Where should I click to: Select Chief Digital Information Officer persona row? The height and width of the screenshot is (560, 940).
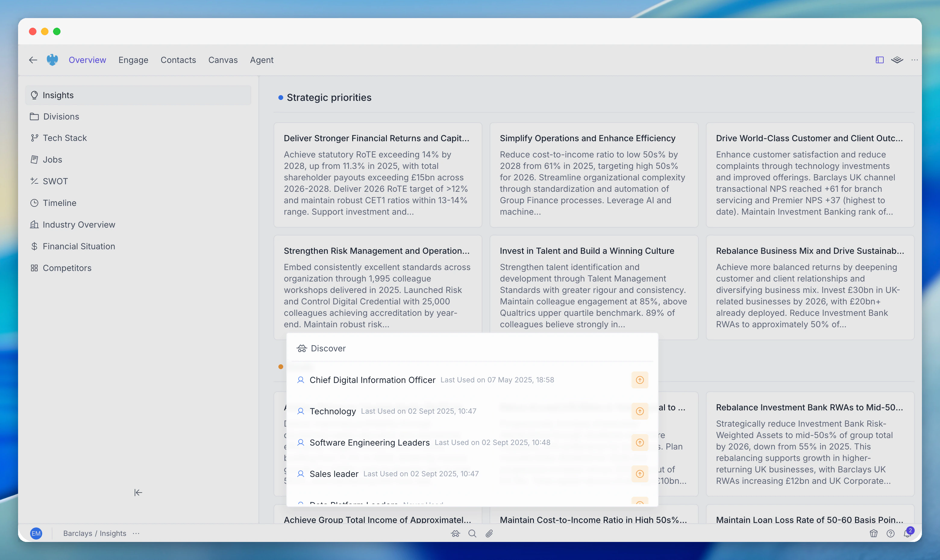click(x=472, y=380)
